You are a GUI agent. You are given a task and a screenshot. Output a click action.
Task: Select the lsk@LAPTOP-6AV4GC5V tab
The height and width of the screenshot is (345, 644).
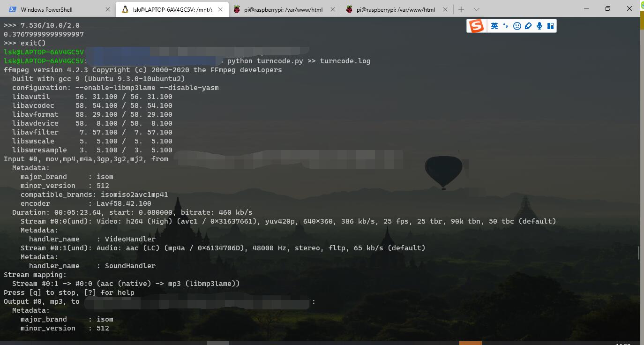[x=172, y=9]
